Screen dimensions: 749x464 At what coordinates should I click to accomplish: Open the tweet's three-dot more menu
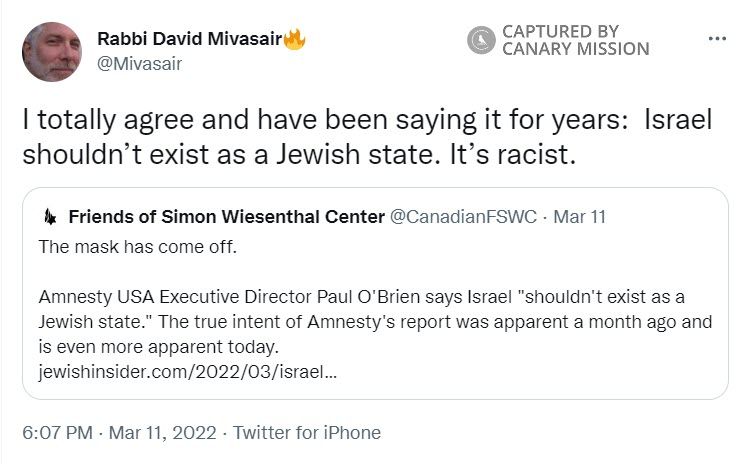pos(716,39)
